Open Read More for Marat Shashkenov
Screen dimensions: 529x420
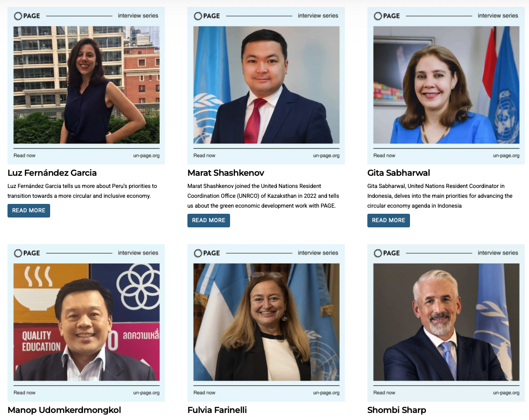click(209, 220)
